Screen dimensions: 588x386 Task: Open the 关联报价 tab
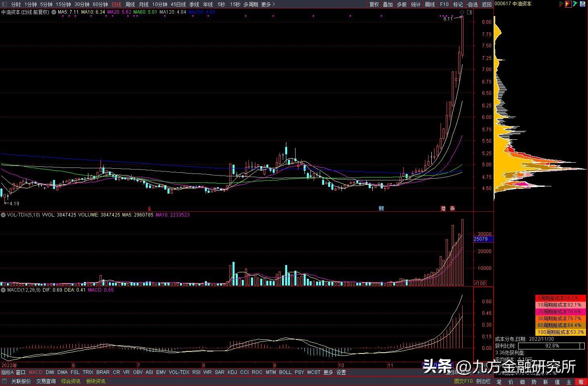[x=21, y=381]
